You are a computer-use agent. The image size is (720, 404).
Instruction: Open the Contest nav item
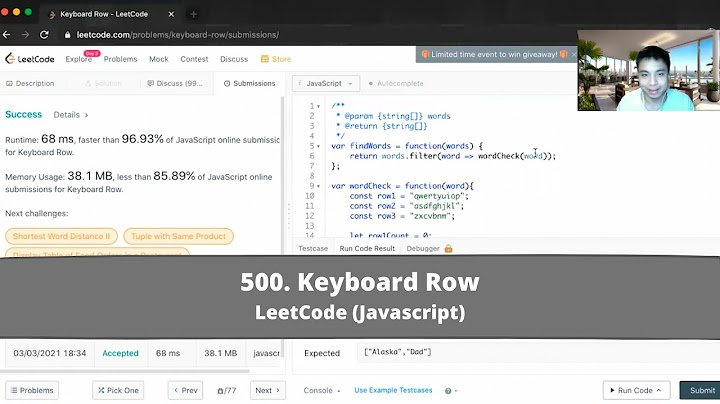[x=194, y=59]
